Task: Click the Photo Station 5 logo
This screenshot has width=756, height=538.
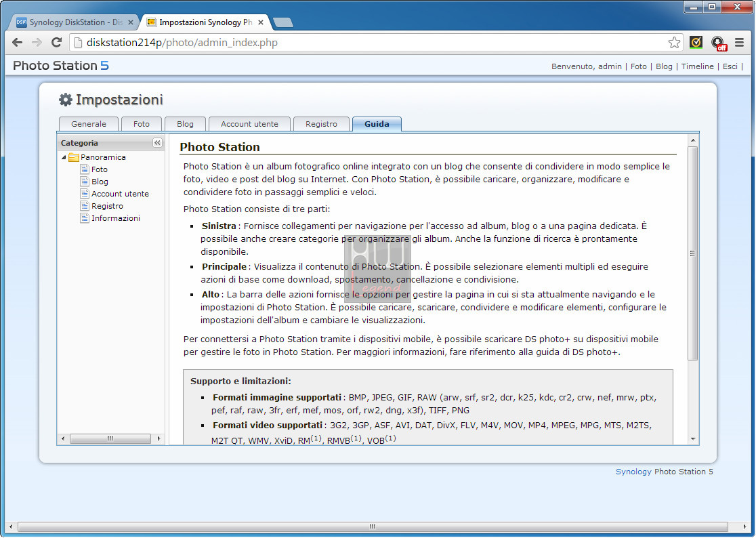Action: (61, 66)
